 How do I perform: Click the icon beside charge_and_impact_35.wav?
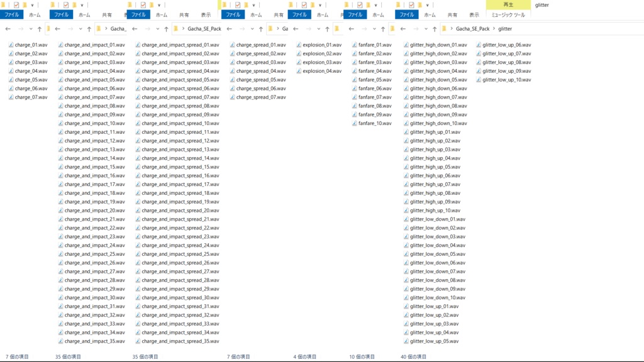(60, 341)
